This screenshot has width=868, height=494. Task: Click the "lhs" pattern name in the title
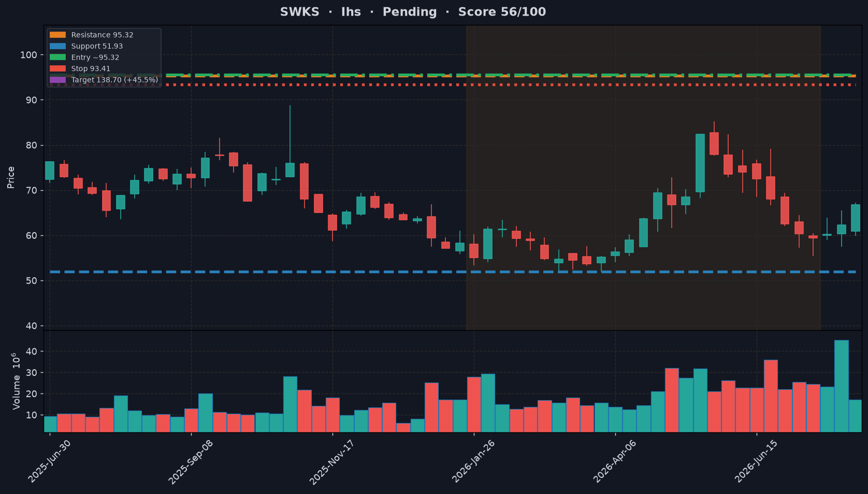[351, 12]
